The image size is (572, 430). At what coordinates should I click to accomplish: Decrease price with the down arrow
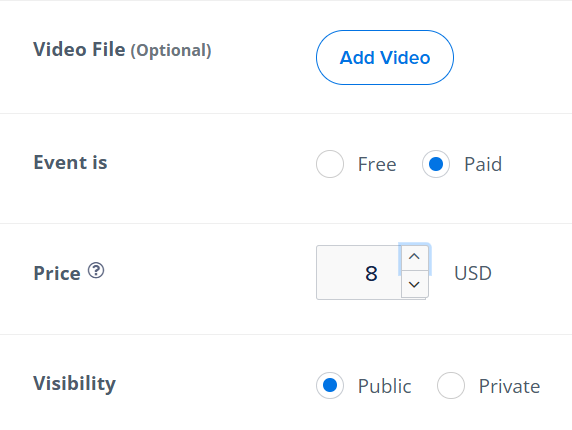[x=414, y=284]
